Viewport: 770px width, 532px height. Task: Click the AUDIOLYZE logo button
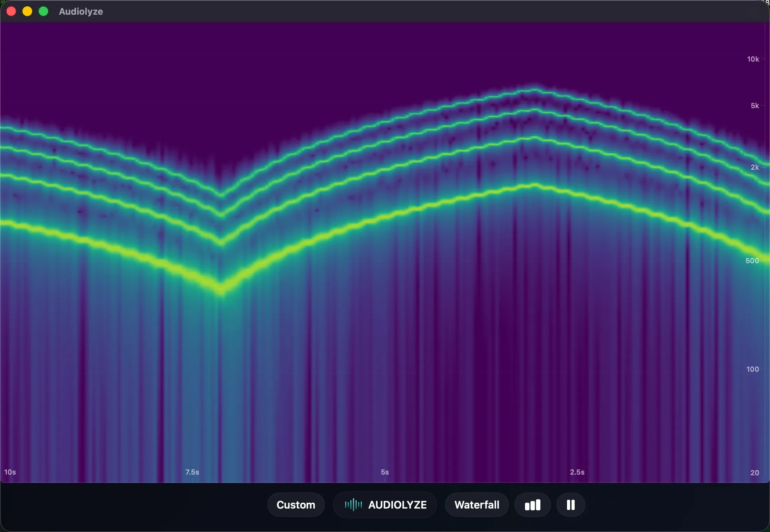pyautogui.click(x=385, y=505)
